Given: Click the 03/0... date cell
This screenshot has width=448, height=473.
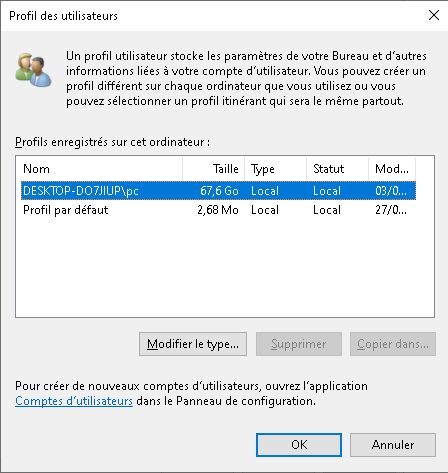Looking at the screenshot, I should [x=391, y=191].
